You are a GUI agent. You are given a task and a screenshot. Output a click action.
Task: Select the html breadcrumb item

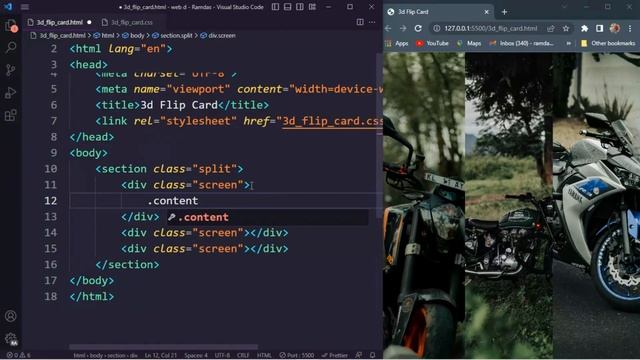pyautogui.click(x=104, y=36)
